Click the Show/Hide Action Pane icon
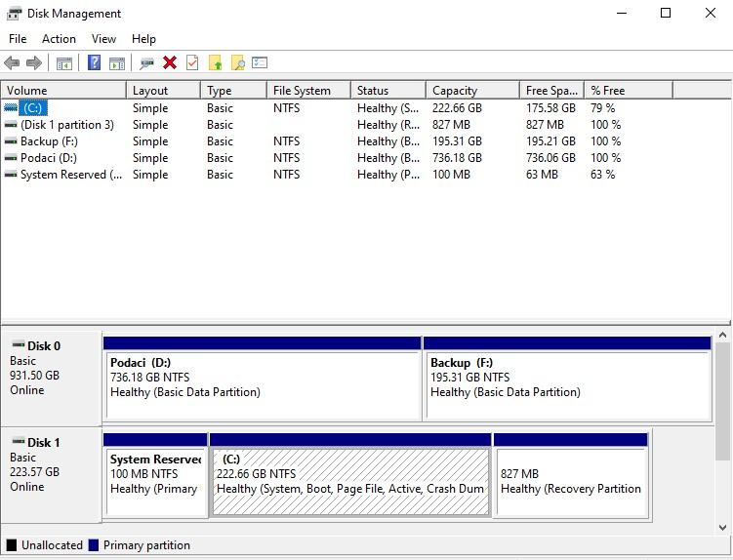 (x=117, y=63)
